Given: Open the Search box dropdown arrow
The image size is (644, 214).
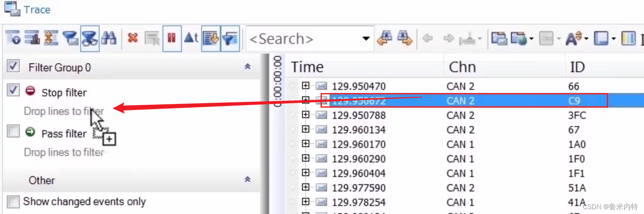Looking at the screenshot, I should [x=366, y=39].
